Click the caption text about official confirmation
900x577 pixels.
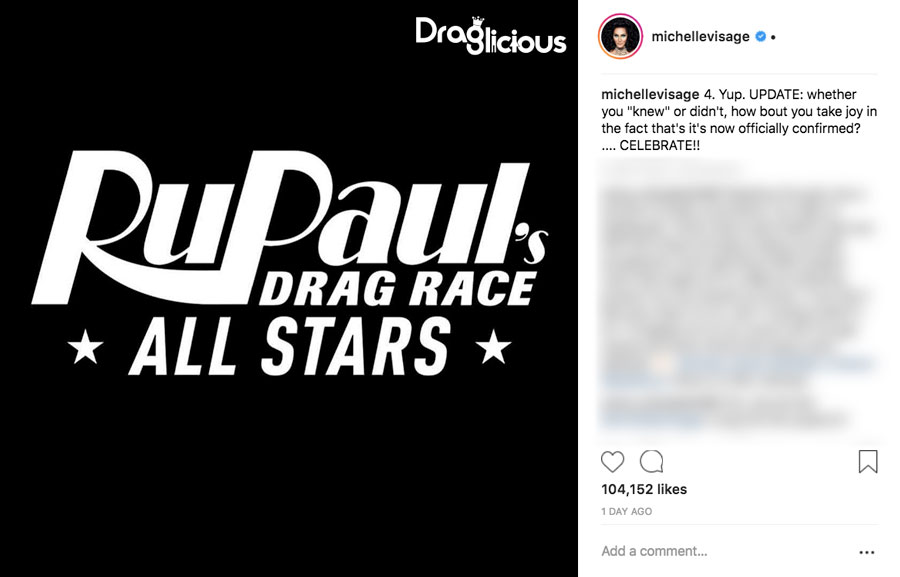pos(739,119)
